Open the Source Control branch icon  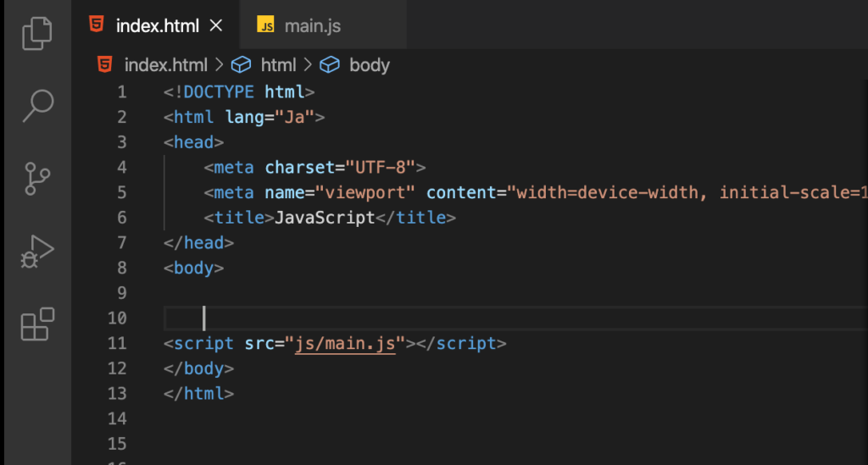pyautogui.click(x=37, y=179)
